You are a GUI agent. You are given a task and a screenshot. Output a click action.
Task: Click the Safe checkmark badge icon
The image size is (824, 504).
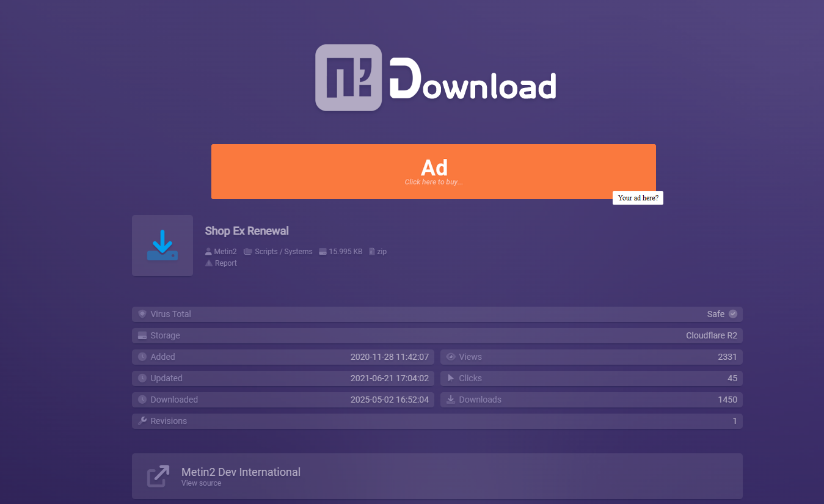[x=733, y=314]
